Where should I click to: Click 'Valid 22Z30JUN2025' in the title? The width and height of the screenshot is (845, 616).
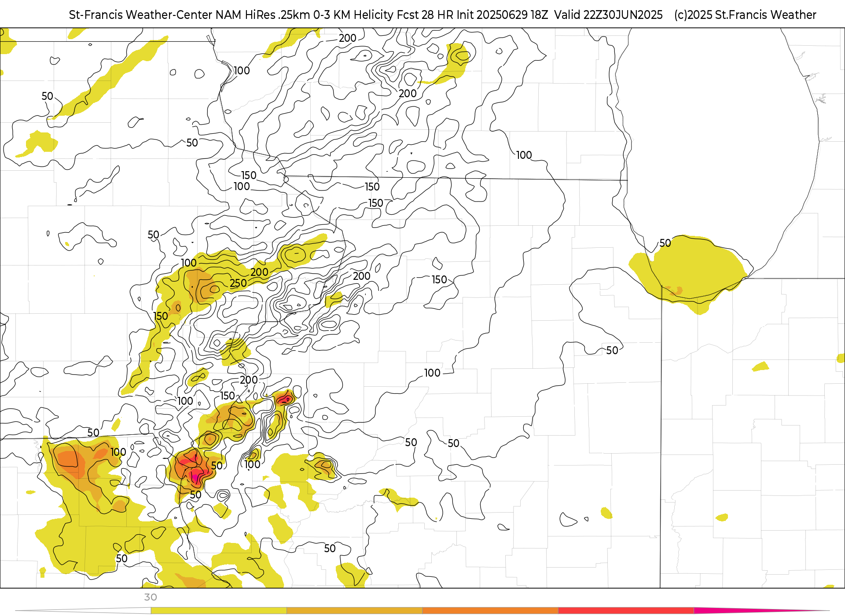coord(608,15)
